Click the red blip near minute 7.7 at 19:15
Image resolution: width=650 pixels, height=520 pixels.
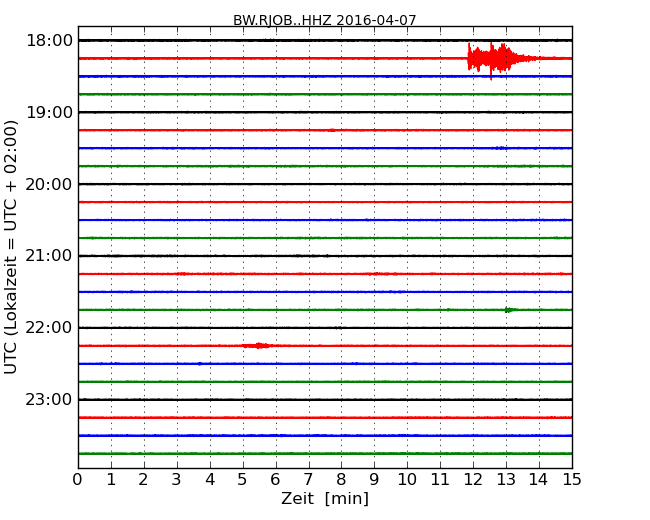tap(331, 130)
